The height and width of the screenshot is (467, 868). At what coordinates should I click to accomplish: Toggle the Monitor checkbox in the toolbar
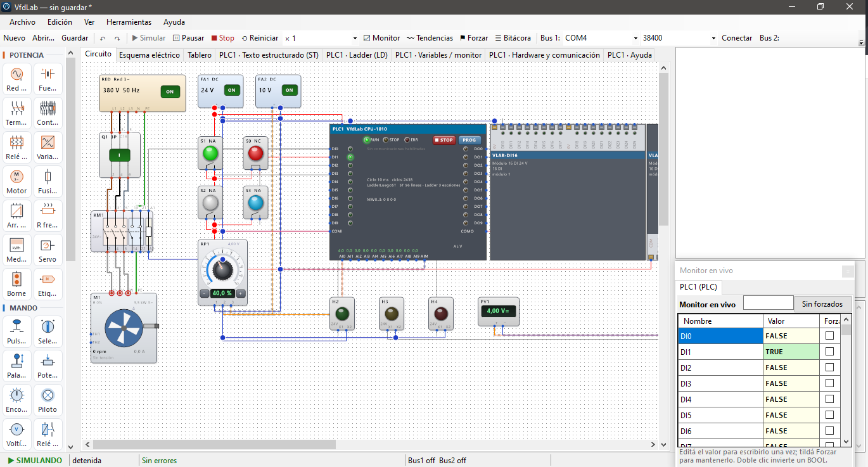[381, 38]
